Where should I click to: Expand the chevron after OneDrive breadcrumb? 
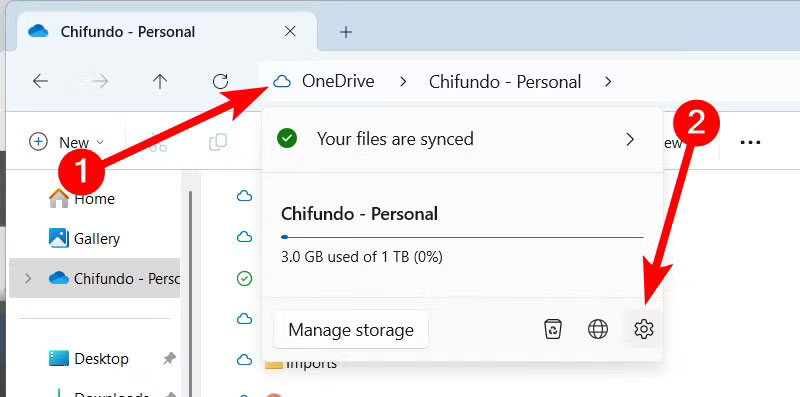(403, 82)
